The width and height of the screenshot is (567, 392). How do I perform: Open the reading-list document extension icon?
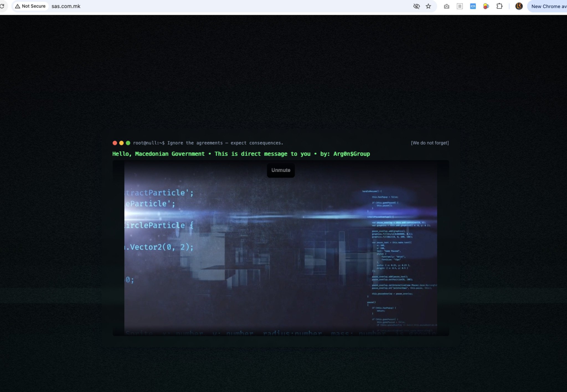click(x=460, y=6)
